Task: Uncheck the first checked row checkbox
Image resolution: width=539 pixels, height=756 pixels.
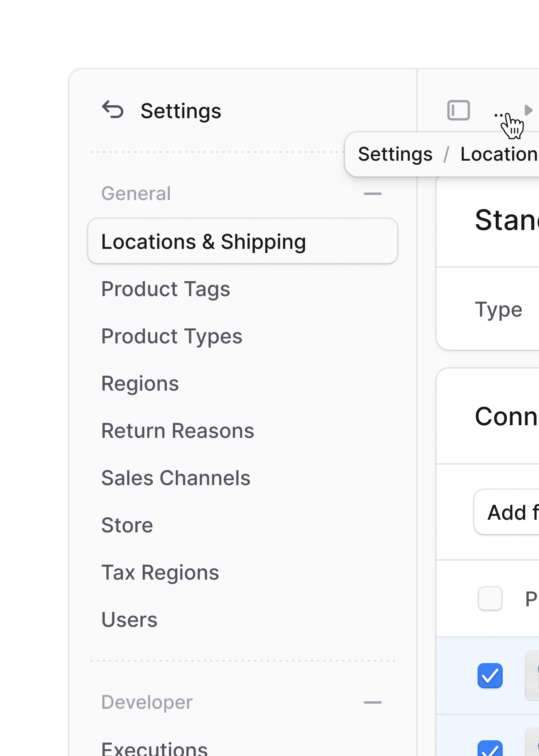Action: click(x=490, y=676)
